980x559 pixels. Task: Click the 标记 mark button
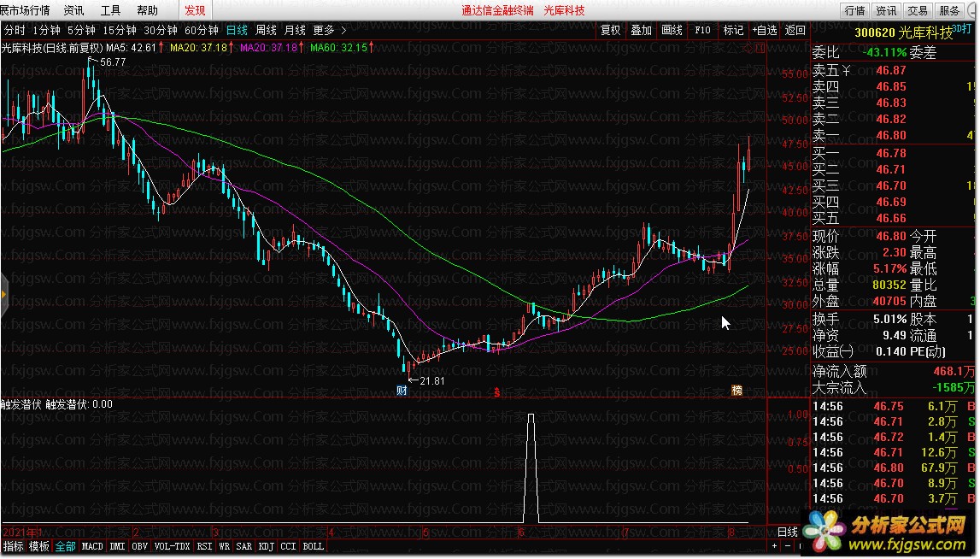pyautogui.click(x=733, y=30)
